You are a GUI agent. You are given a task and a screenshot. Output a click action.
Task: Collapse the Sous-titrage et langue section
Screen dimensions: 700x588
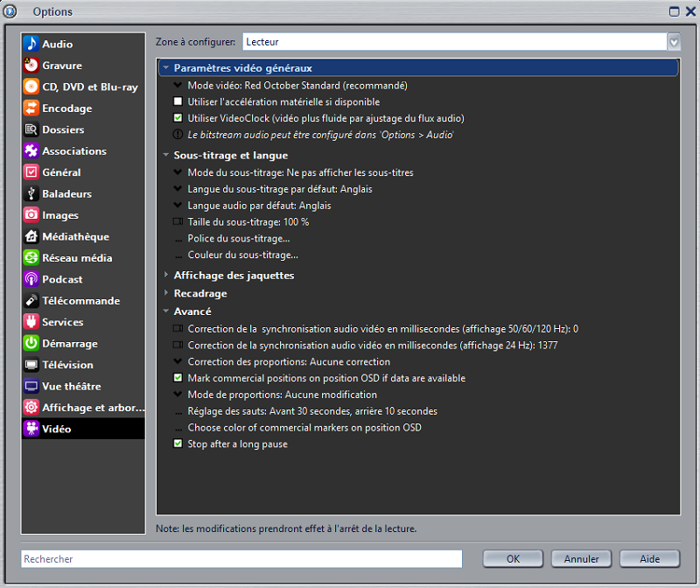[166, 155]
